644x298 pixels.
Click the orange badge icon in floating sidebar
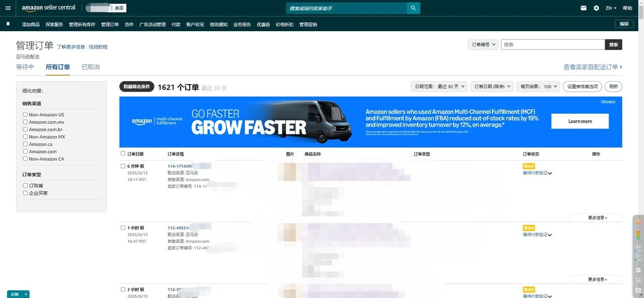coord(638,221)
